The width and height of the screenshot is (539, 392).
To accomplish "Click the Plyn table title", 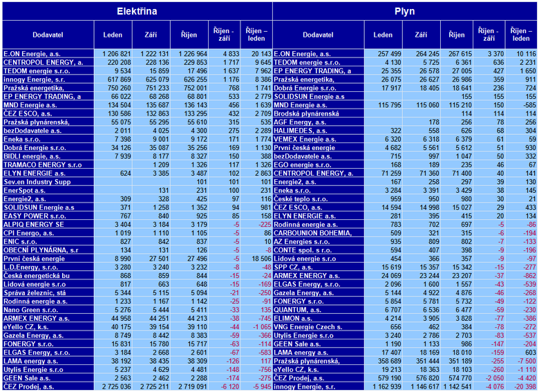I will (x=405, y=10).
